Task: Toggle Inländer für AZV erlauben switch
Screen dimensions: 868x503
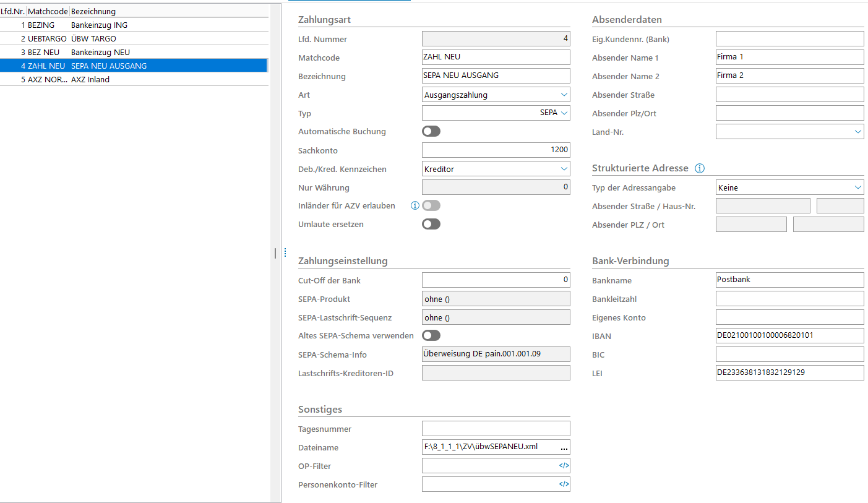Action: point(431,205)
